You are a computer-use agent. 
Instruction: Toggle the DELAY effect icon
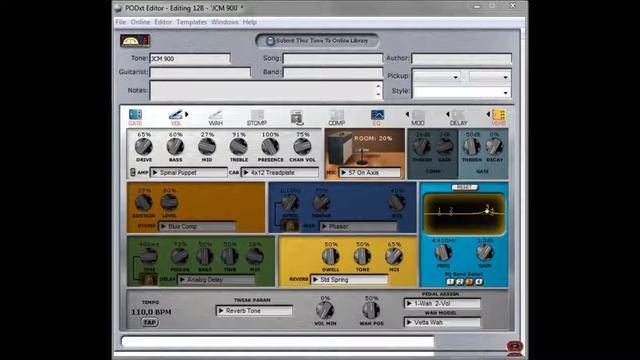click(458, 115)
